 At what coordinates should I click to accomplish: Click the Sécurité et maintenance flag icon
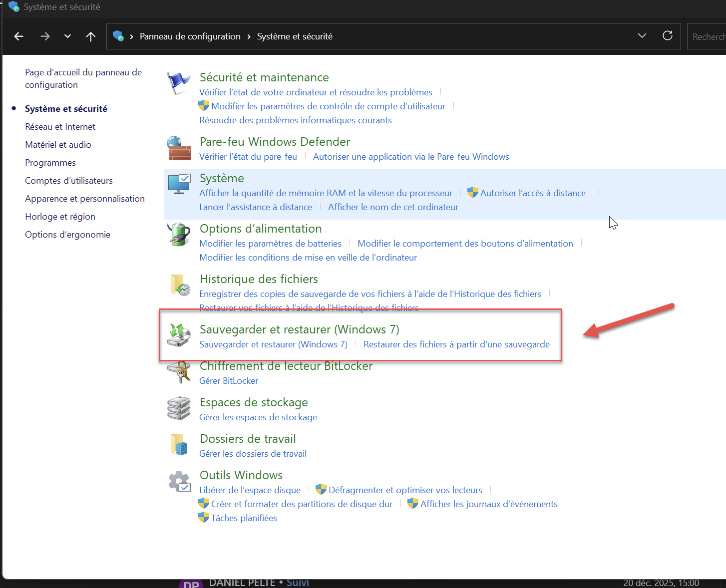click(178, 83)
